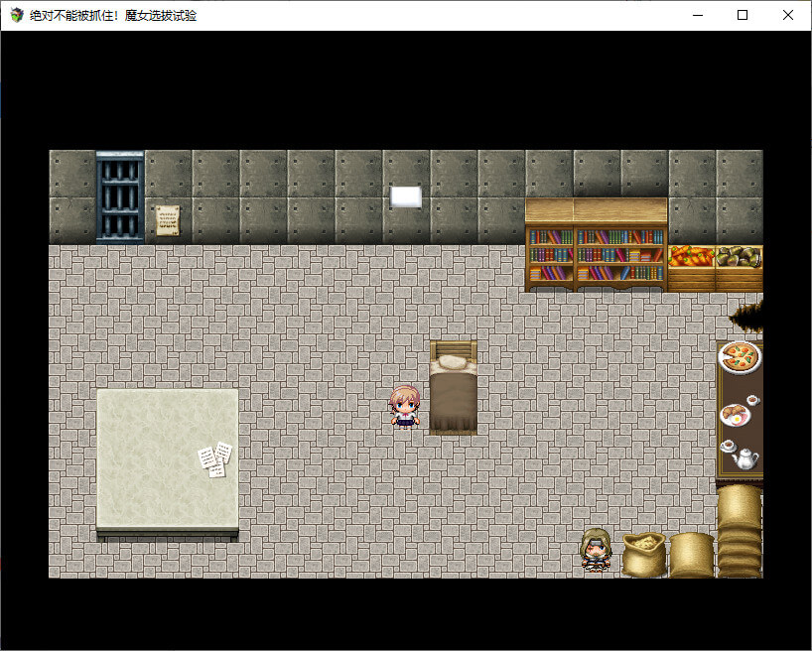Click the hooded character beside the sacks

tap(596, 551)
